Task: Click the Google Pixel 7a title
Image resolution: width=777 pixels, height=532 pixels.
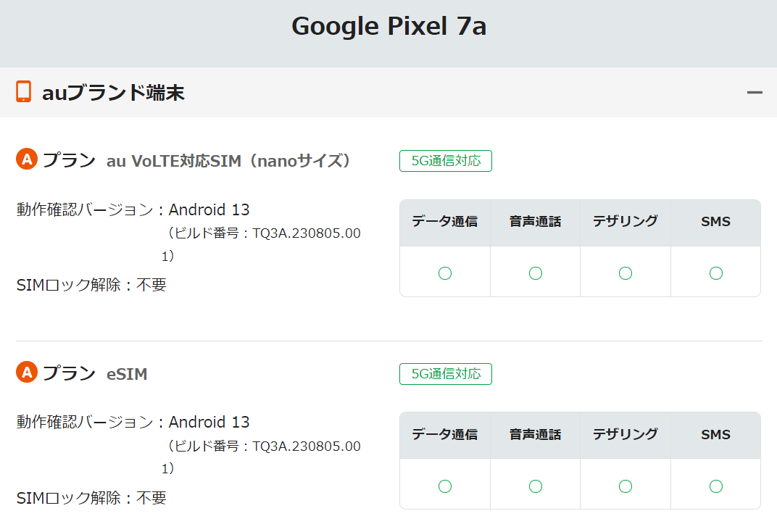Action: [x=388, y=27]
